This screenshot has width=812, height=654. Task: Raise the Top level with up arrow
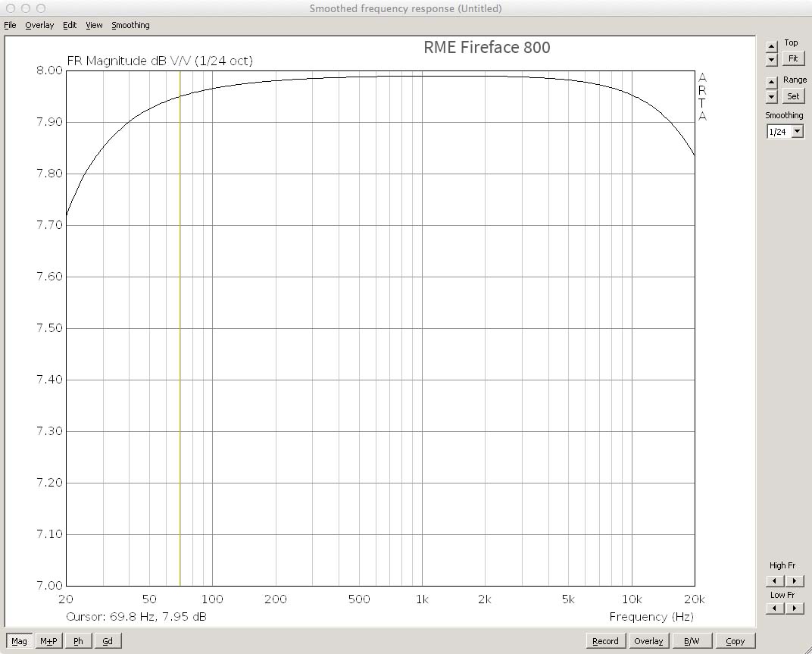click(x=772, y=47)
